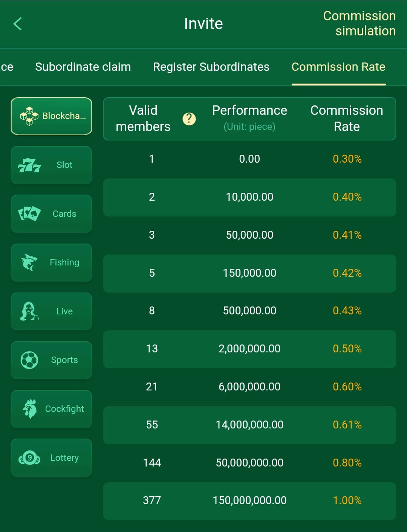Screen dimensions: 407x532
Task: Tap the back arrow icon
Action: [18, 24]
